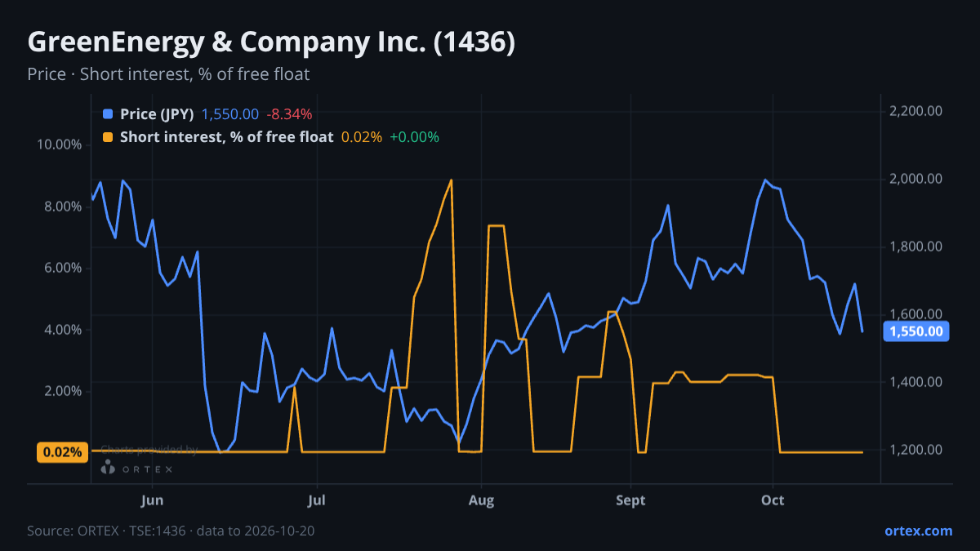Click the orange Short interest legend swatch

[x=108, y=137]
